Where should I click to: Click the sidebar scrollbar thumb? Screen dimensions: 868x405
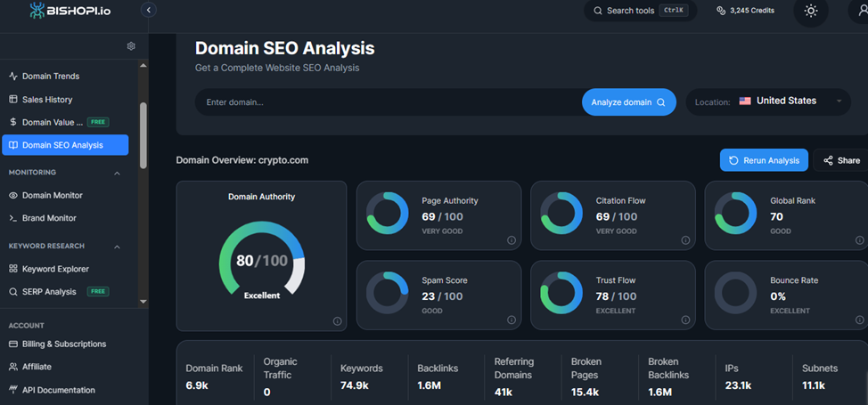pos(143,135)
